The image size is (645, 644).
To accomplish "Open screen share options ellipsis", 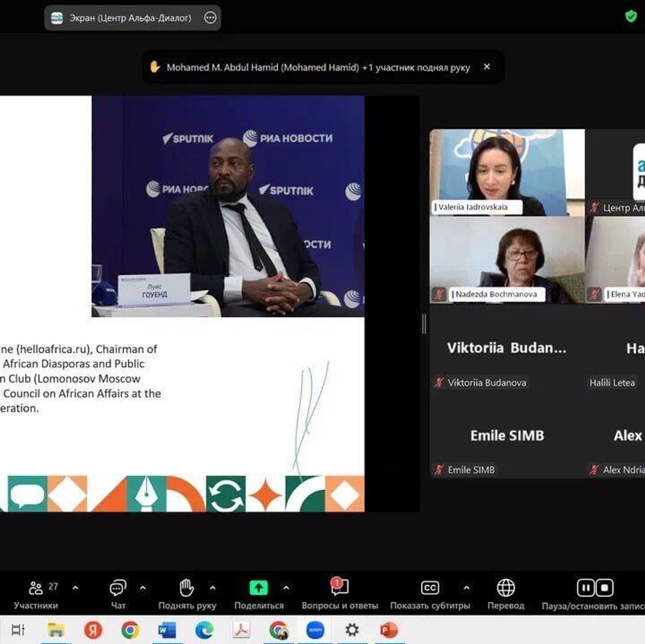I will [x=210, y=17].
